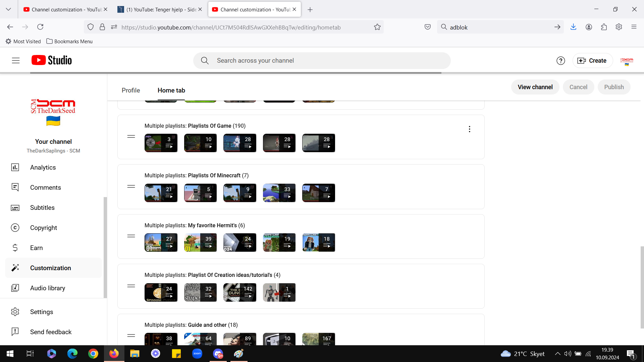Open the taskbar volume control

(568, 354)
